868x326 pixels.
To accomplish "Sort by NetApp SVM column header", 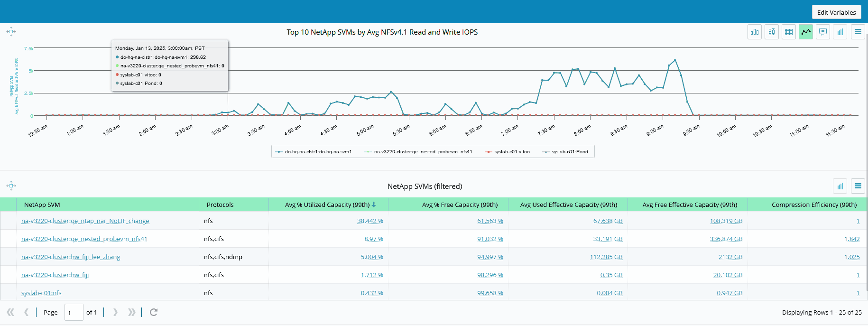I will 42,205.
